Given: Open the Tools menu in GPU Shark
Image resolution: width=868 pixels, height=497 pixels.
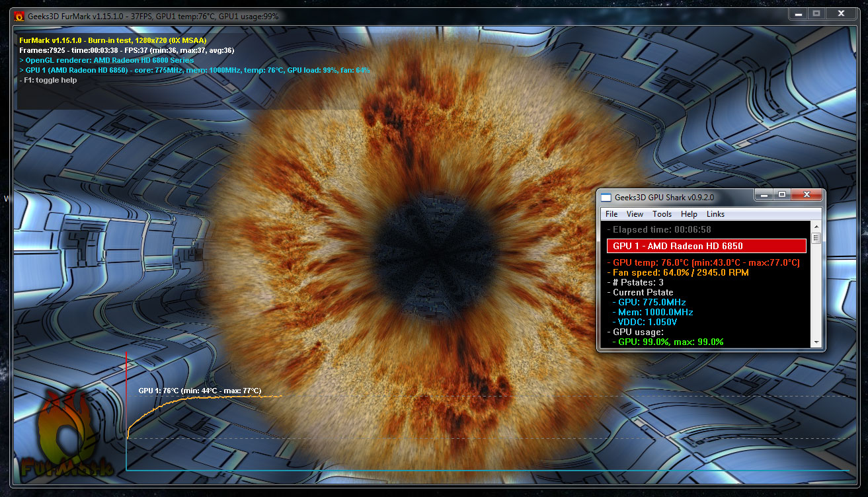Looking at the screenshot, I should tap(662, 214).
